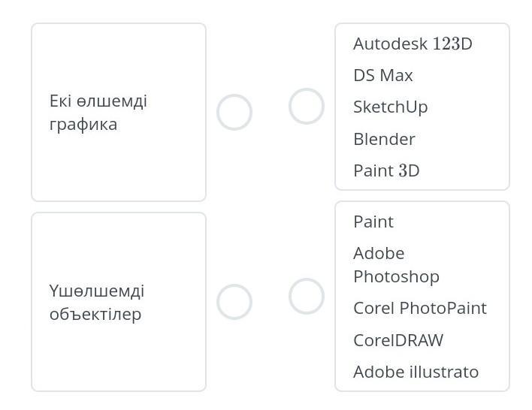Click Adobe Photoshop entry
This screenshot has width=532, height=410.
396,264
